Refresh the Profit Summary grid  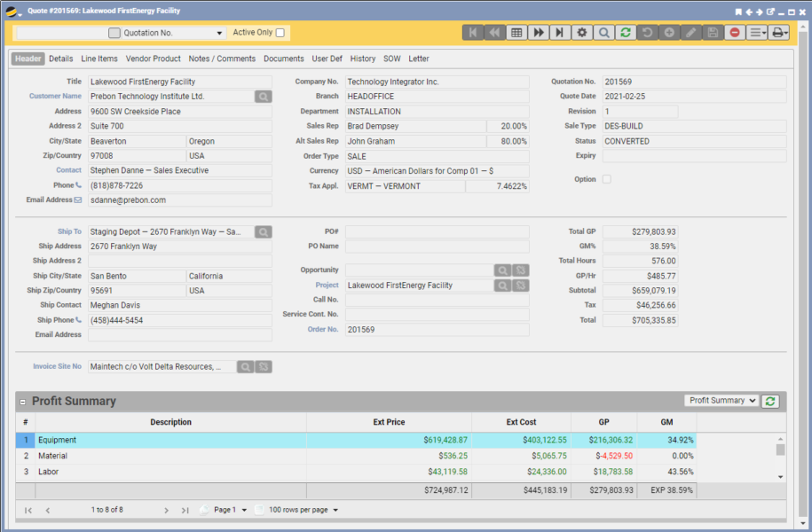pyautogui.click(x=771, y=401)
